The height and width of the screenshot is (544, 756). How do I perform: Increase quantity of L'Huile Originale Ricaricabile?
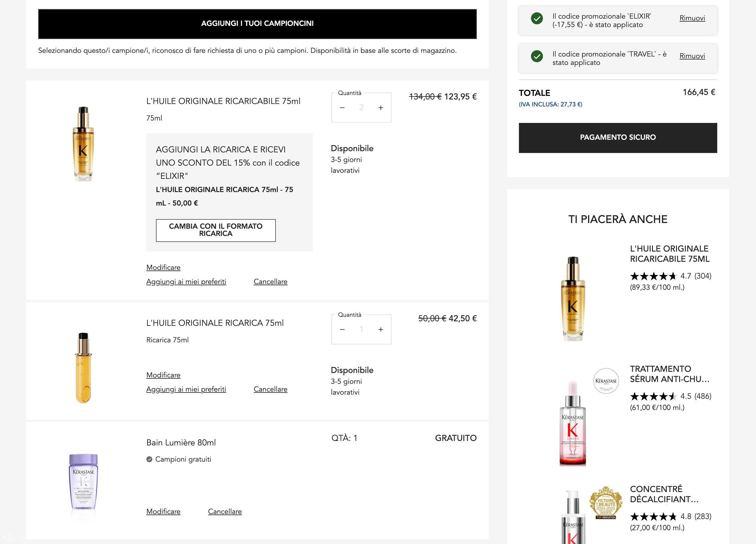click(381, 108)
